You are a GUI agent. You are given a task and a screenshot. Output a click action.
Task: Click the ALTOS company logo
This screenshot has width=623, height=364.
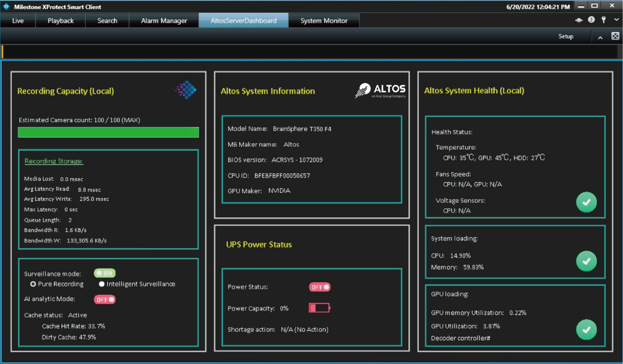(380, 90)
